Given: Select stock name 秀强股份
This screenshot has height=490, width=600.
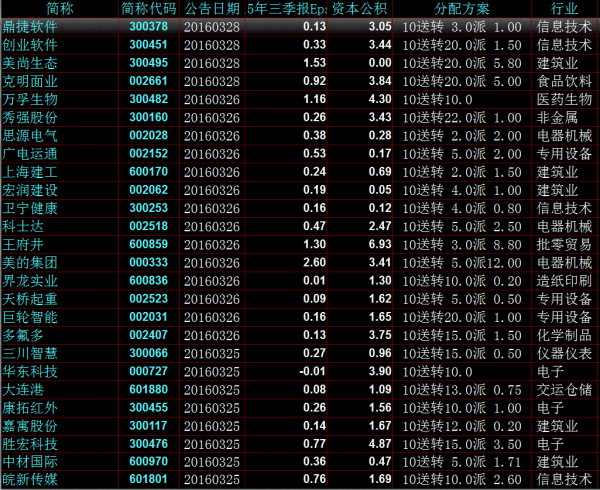Looking at the screenshot, I should 30,117.
